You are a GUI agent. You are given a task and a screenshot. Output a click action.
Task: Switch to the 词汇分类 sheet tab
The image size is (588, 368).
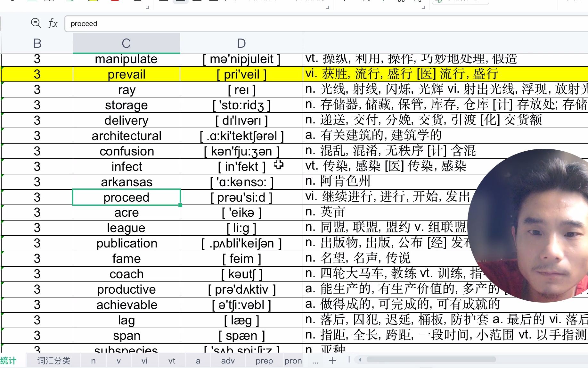pos(54,360)
